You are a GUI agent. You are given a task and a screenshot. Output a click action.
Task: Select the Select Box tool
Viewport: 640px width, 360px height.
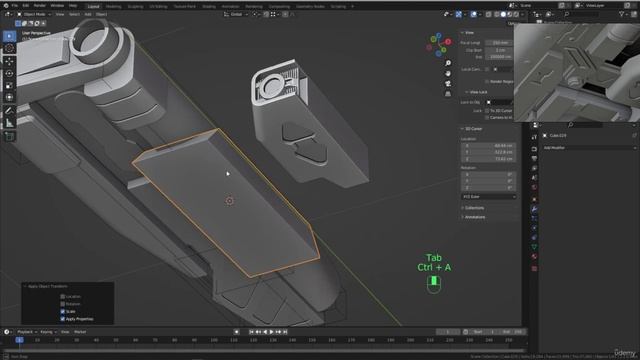pos(9,36)
